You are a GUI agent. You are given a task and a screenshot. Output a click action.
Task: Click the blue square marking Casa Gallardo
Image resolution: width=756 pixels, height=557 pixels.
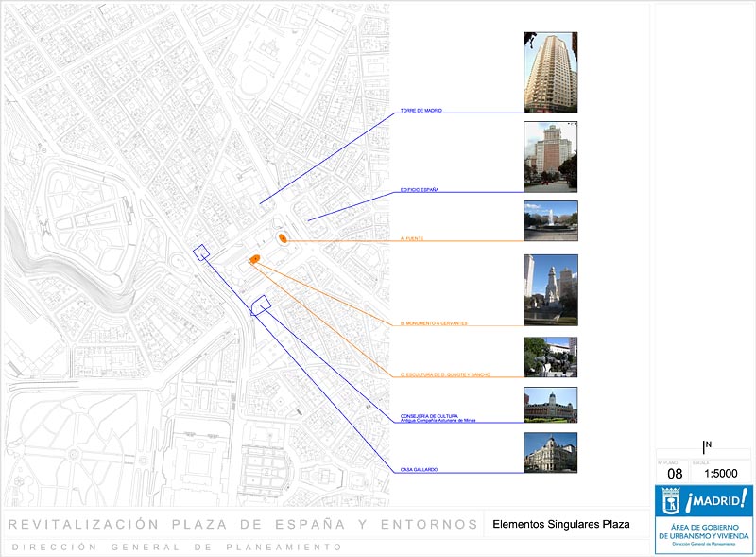[200, 252]
